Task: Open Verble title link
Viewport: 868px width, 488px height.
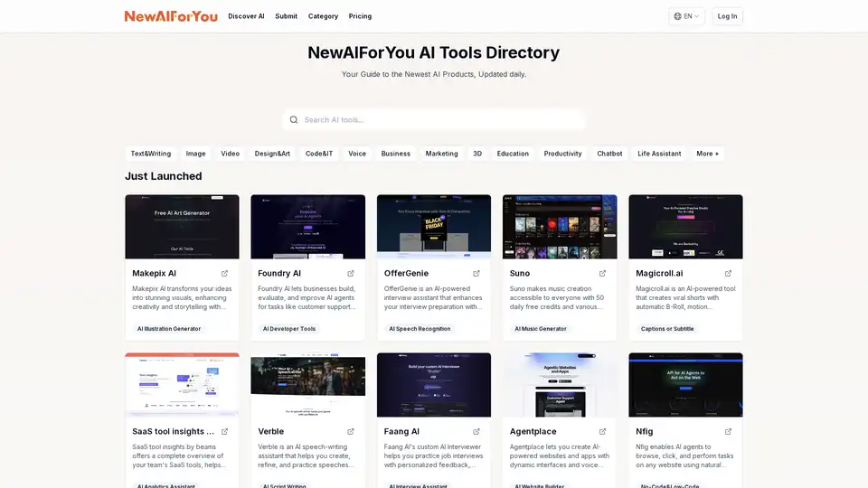Action: click(270, 432)
